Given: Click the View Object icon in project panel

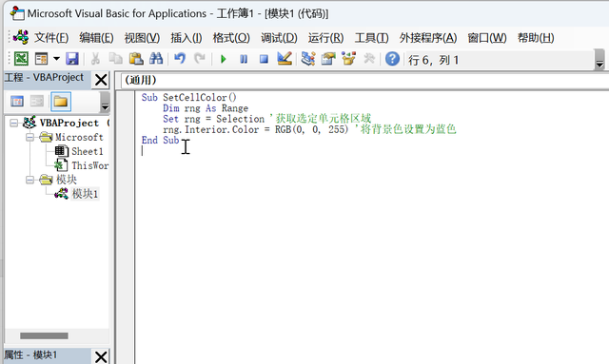Looking at the screenshot, I should pyautogui.click(x=37, y=102).
